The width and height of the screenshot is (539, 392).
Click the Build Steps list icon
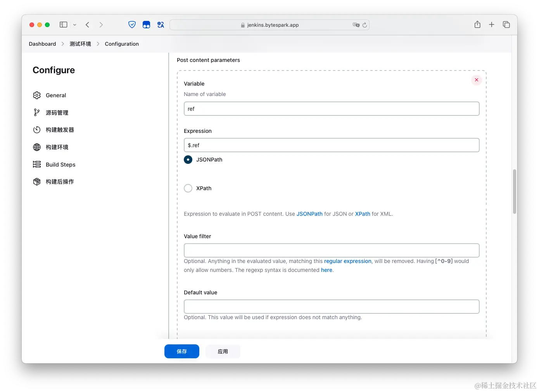click(37, 165)
